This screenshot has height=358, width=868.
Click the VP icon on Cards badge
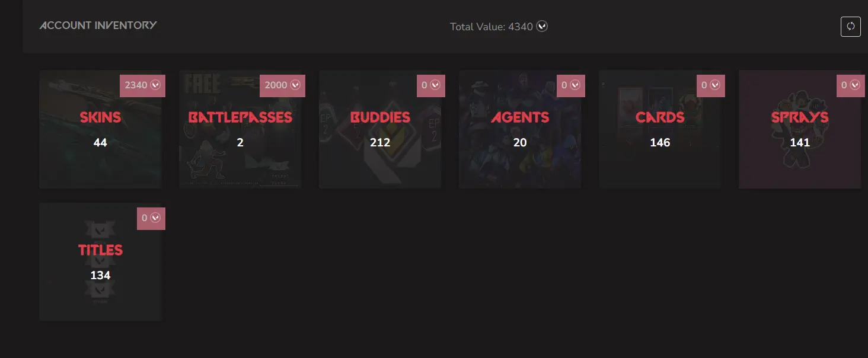click(x=716, y=85)
